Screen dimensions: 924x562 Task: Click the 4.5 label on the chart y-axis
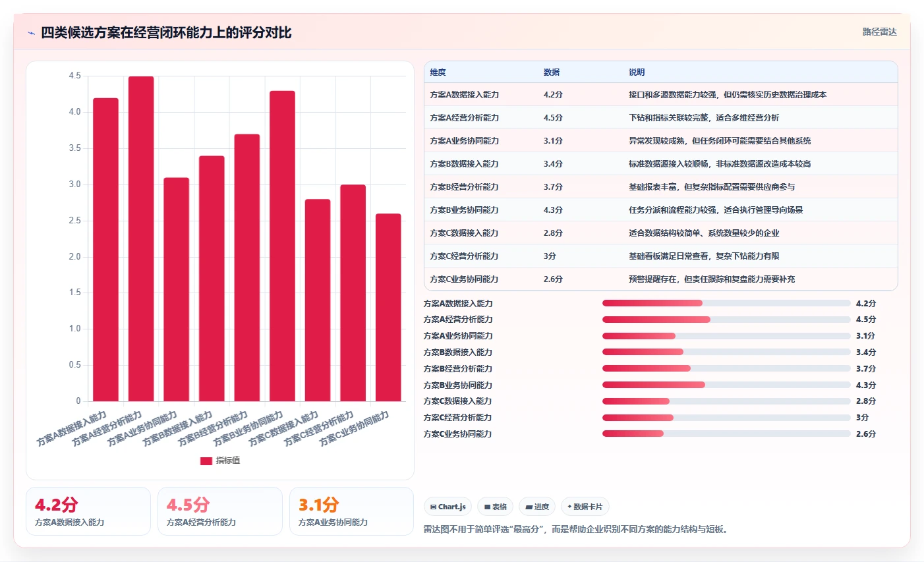(74, 76)
